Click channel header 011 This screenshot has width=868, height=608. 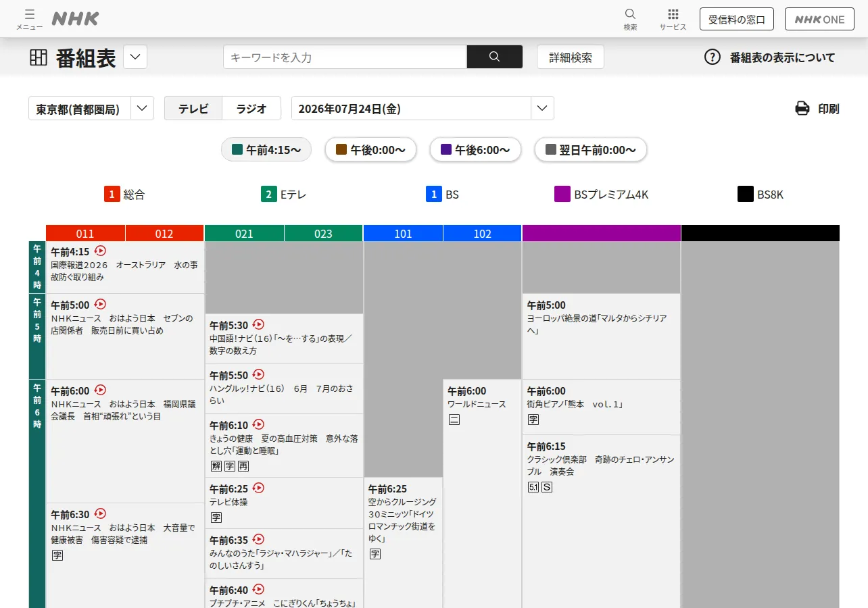[x=85, y=233]
